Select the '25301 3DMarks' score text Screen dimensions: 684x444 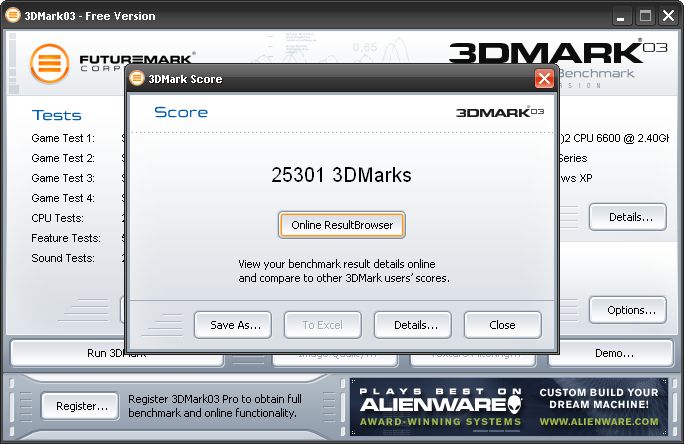pos(341,175)
